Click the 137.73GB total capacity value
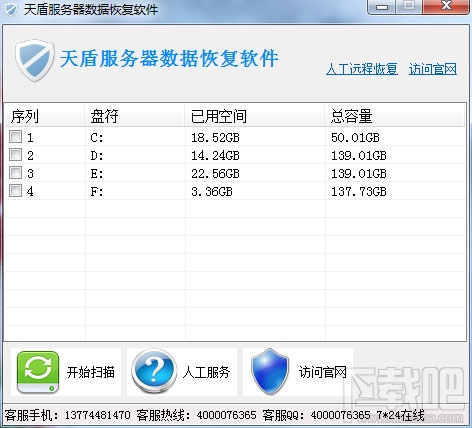This screenshot has height=428, width=472. 359,191
